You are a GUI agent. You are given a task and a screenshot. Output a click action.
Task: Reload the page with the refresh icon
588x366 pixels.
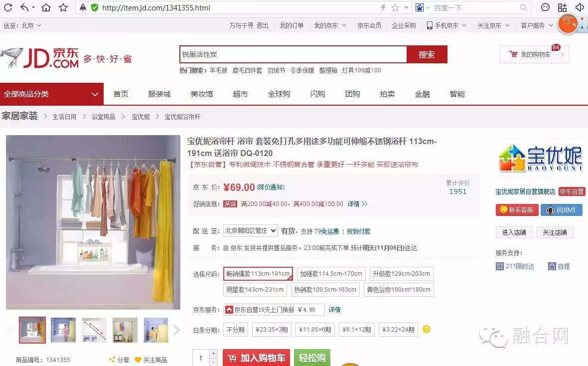[8, 7]
